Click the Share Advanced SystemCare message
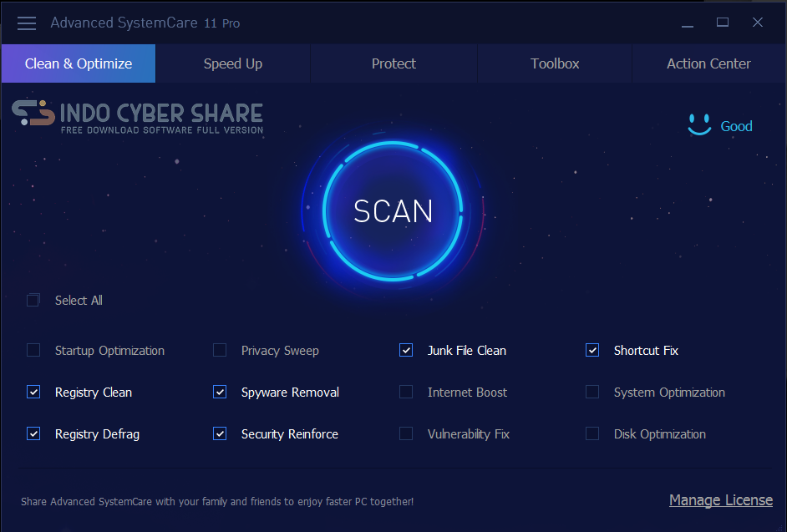The height and width of the screenshot is (532, 787). [x=217, y=501]
